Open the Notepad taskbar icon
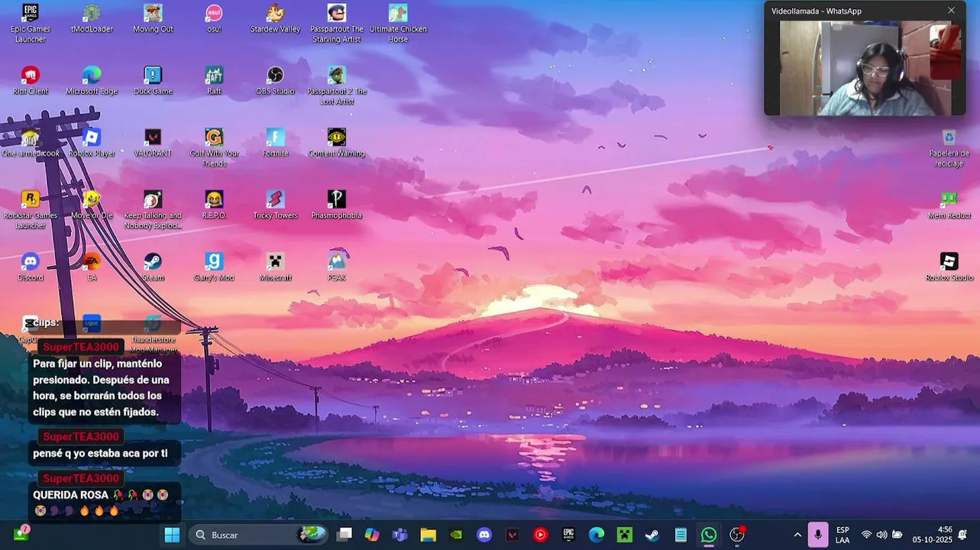Image resolution: width=980 pixels, height=550 pixels. (681, 535)
